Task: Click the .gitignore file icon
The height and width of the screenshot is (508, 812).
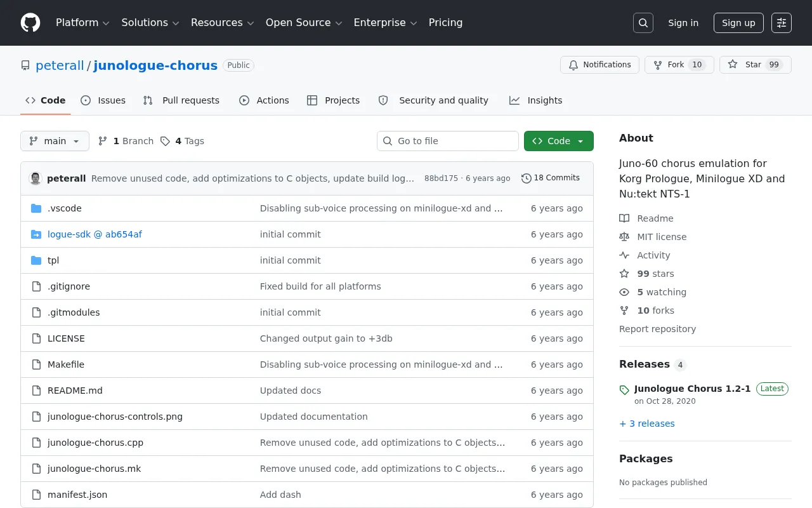Action: pos(36,286)
